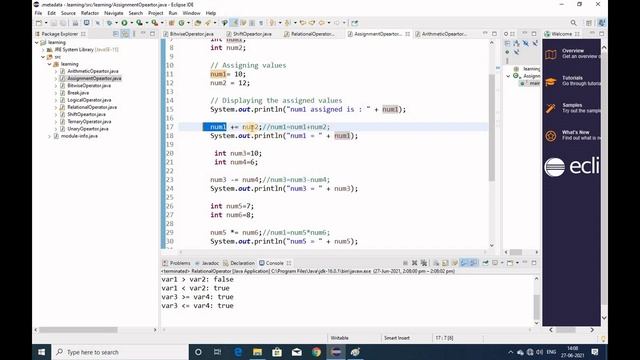Screen dimensions: 640x360
Task: Click the External Tools run icon
Action: point(154,23)
